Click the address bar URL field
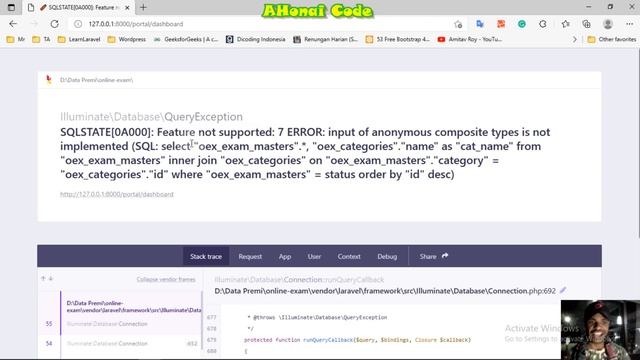 pos(261,24)
